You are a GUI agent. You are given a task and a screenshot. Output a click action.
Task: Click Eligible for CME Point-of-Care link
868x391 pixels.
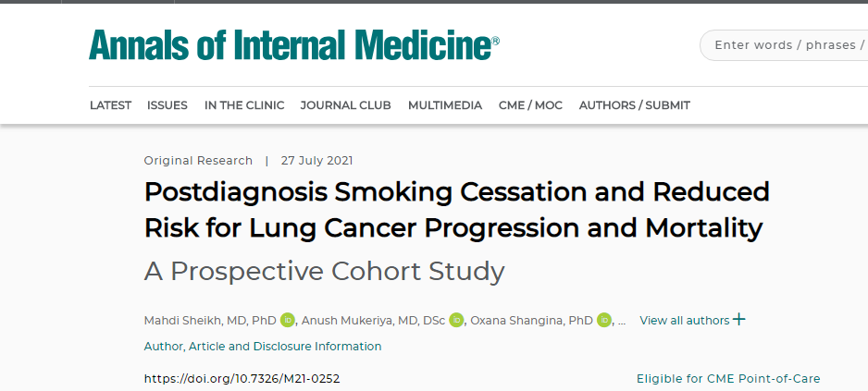(x=728, y=379)
